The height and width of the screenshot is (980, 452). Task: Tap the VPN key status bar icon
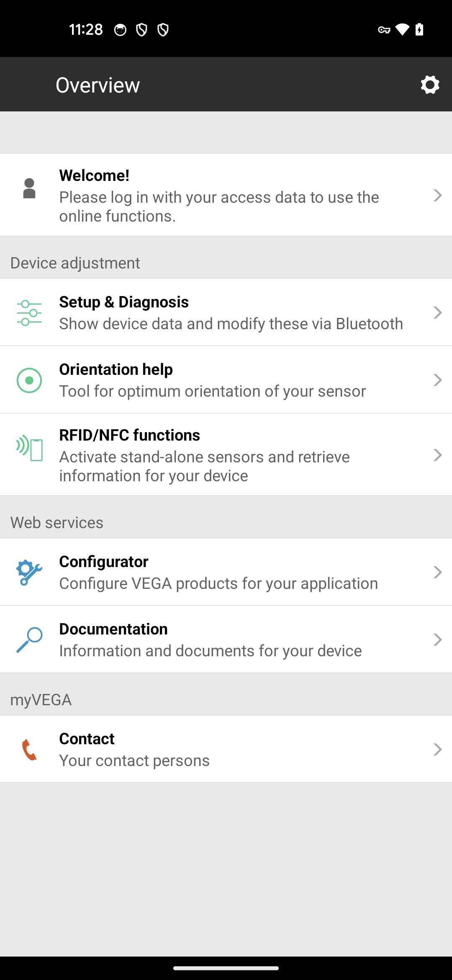pyautogui.click(x=384, y=30)
